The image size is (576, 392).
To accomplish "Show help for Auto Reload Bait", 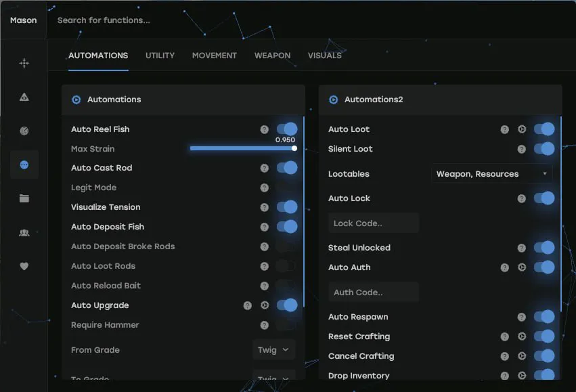I will 265,286.
